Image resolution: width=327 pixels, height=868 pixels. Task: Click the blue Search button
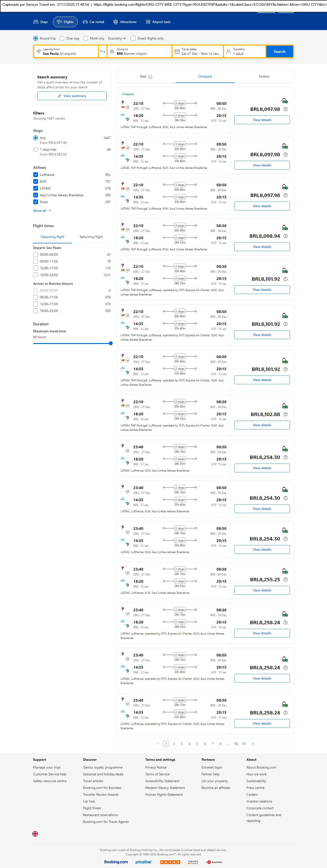point(279,52)
